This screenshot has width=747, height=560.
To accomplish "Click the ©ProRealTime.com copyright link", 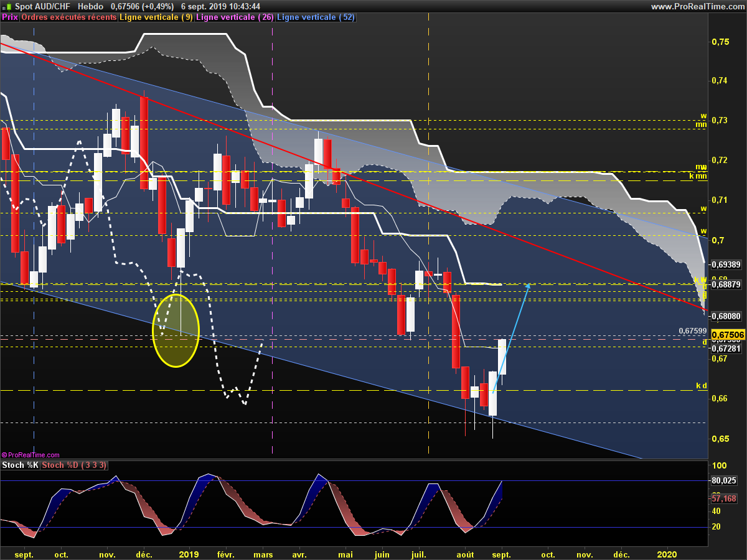I will (31, 455).
